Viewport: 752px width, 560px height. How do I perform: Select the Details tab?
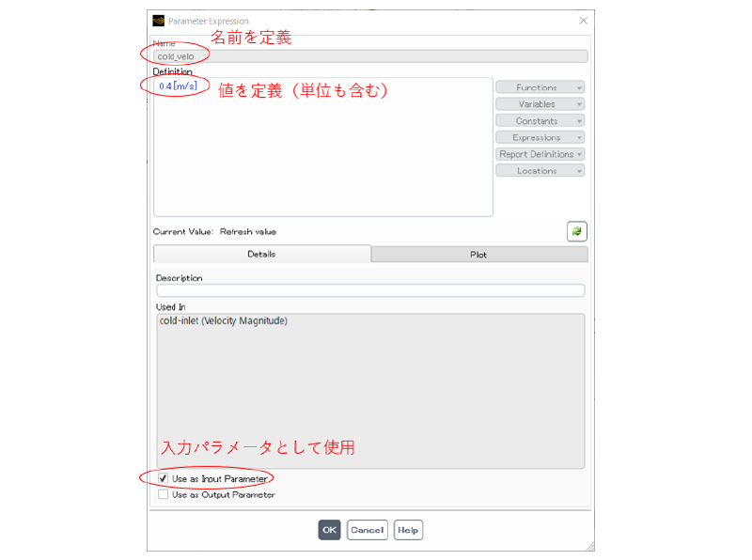(264, 254)
